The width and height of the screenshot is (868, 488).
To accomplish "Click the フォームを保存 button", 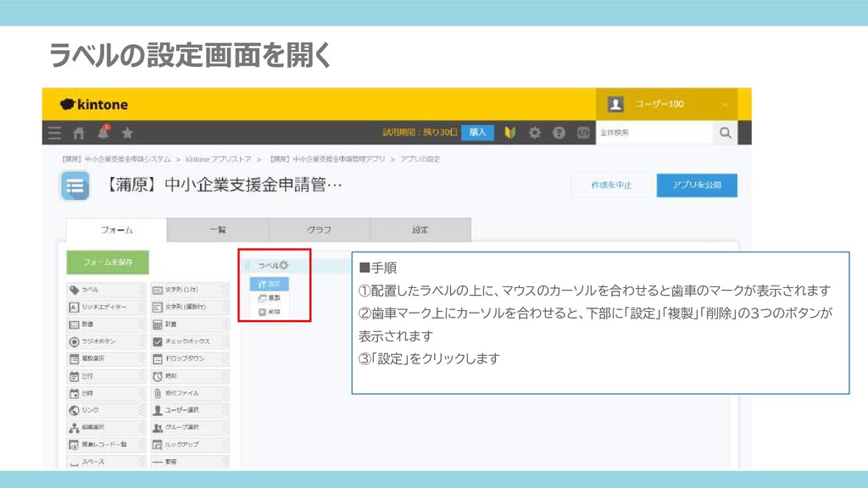I will click(x=108, y=263).
